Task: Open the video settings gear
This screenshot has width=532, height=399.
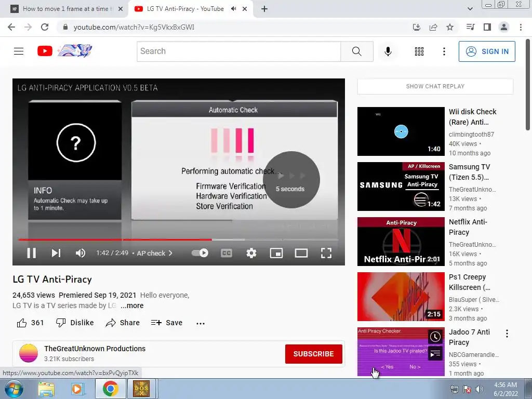Action: click(251, 253)
